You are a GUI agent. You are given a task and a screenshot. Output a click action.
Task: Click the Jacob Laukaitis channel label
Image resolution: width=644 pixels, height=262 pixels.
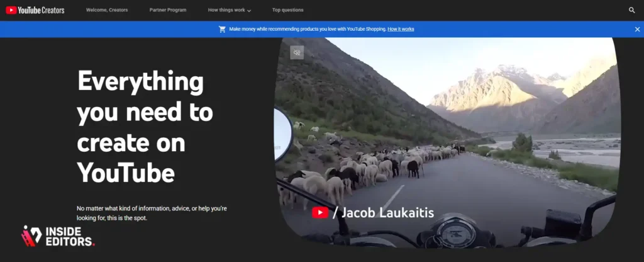pyautogui.click(x=387, y=213)
